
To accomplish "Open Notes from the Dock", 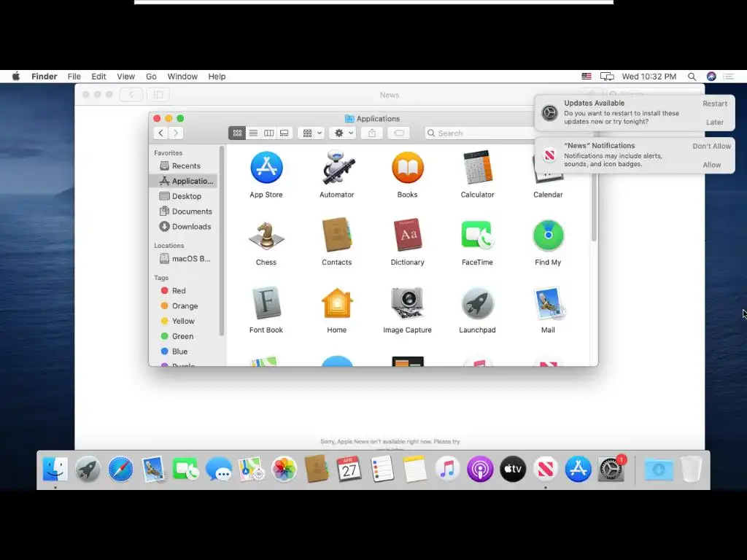I will click(x=414, y=469).
